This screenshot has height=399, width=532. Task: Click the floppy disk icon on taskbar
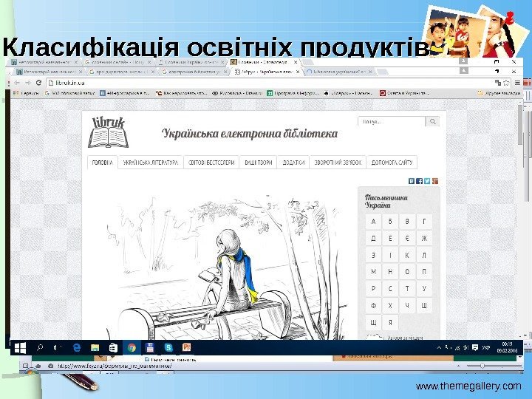[149, 348]
